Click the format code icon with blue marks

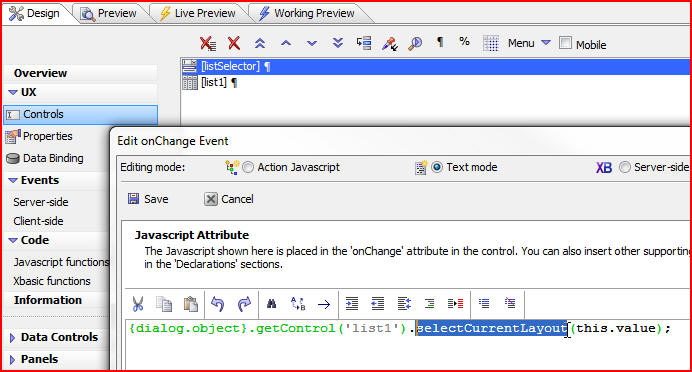(404, 304)
